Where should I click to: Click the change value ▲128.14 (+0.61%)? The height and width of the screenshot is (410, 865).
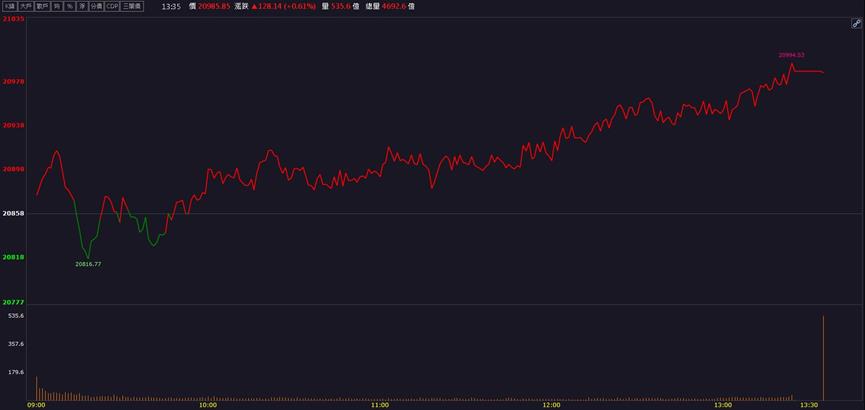(284, 6)
